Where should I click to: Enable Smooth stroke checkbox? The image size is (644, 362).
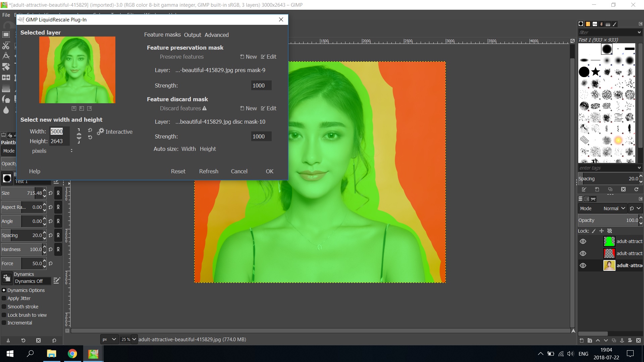[4, 307]
